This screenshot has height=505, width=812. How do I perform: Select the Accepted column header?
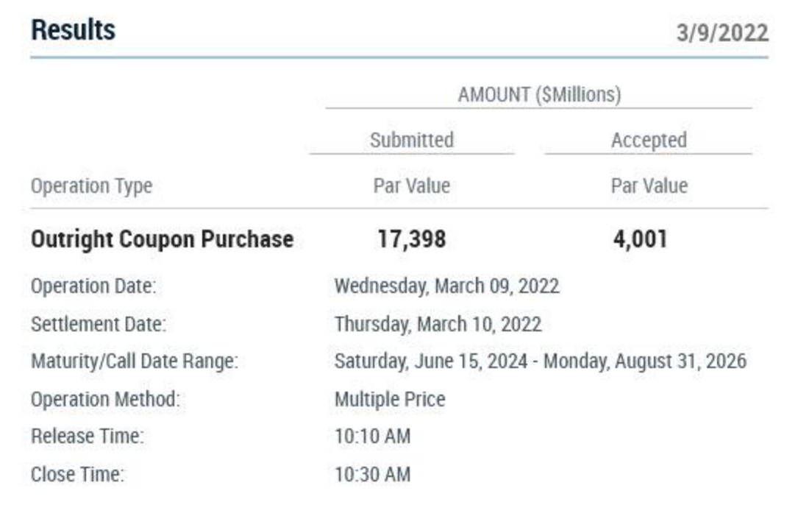[648, 140]
